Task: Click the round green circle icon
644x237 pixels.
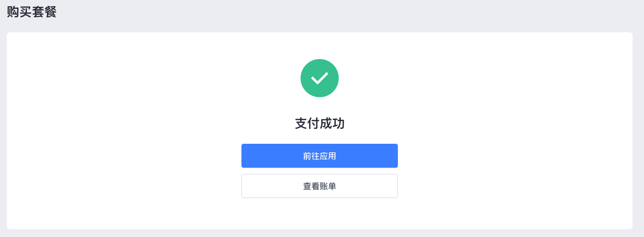Action: pos(320,78)
